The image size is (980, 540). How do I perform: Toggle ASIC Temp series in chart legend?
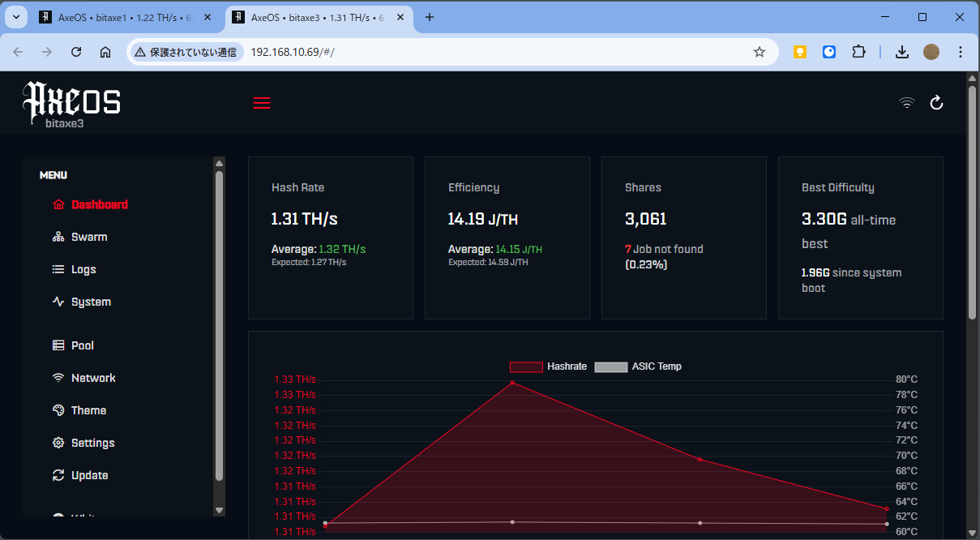click(638, 366)
